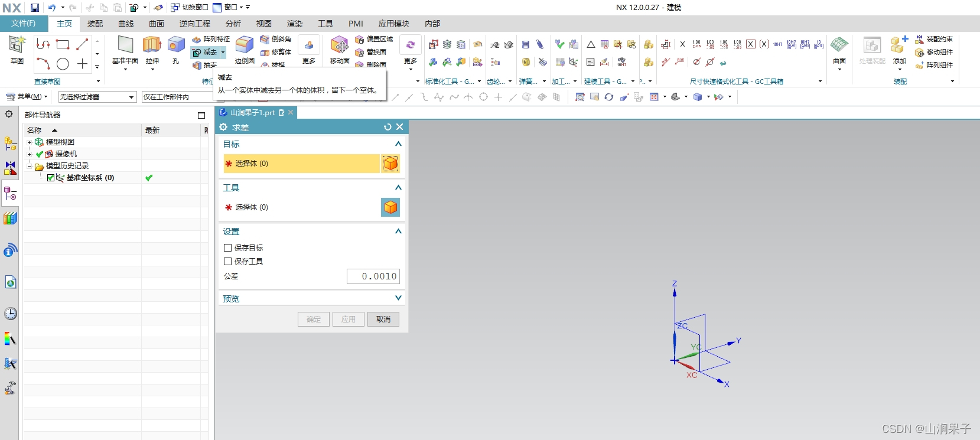Open the assembly navigator sidebar icon

[10, 143]
